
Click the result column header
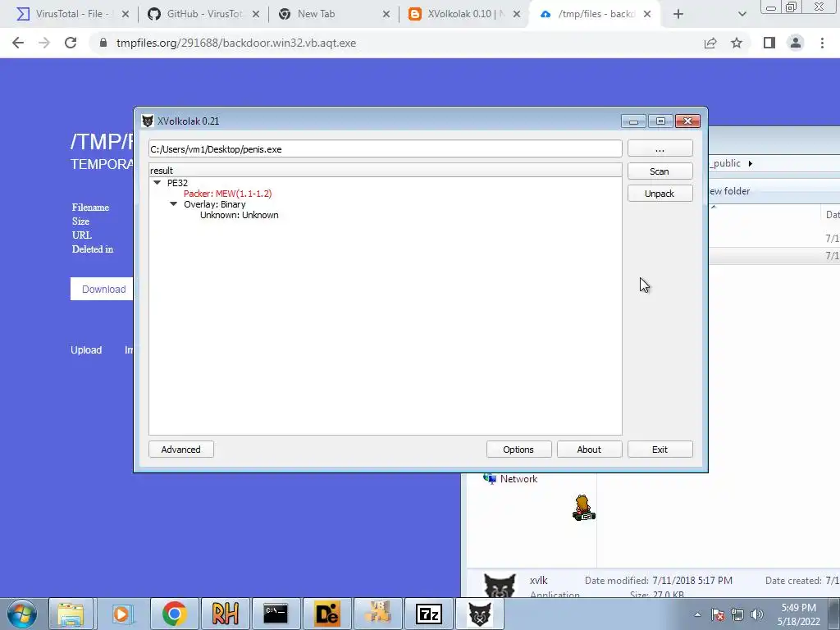(386, 171)
